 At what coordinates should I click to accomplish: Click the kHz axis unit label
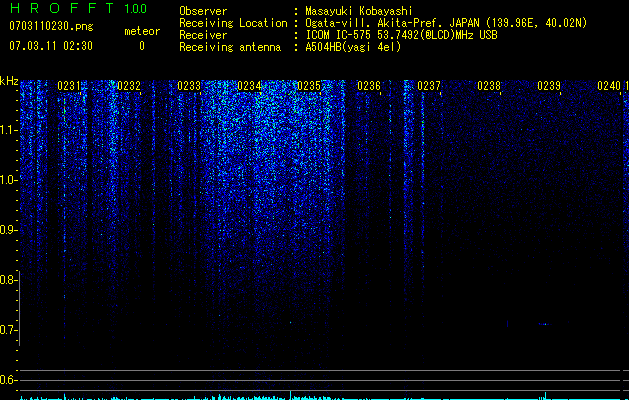click(9, 81)
